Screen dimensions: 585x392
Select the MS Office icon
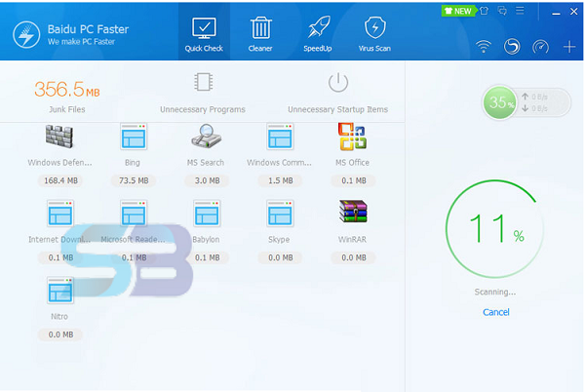point(353,137)
